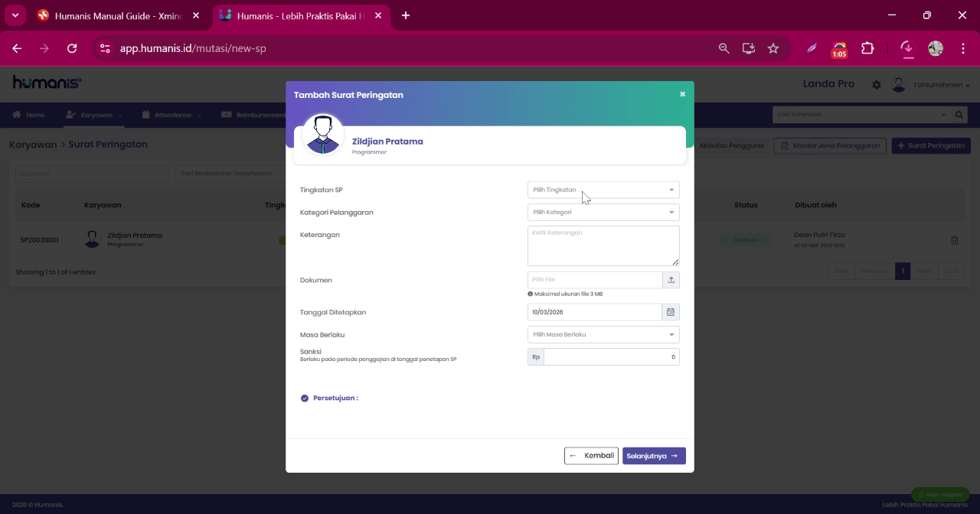Image resolution: width=980 pixels, height=514 pixels.
Task: Open the browser downloads icon
Action: [x=907, y=48]
